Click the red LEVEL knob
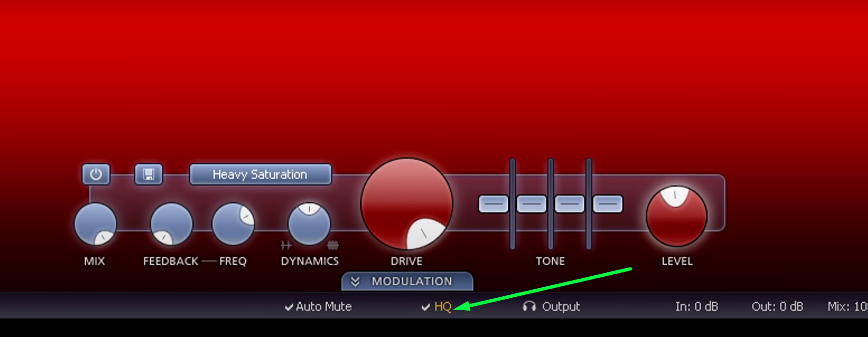The width and height of the screenshot is (868, 337). (x=676, y=216)
